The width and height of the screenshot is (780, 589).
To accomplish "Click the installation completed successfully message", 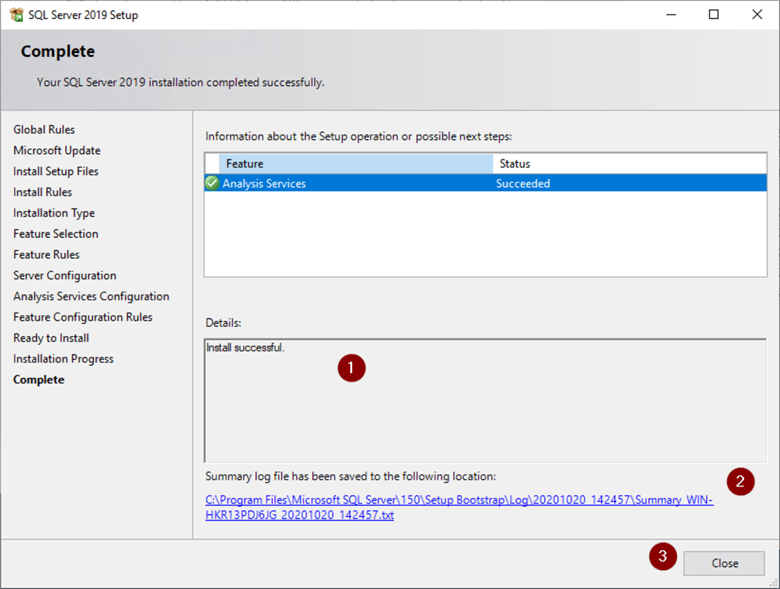I will pyautogui.click(x=181, y=82).
